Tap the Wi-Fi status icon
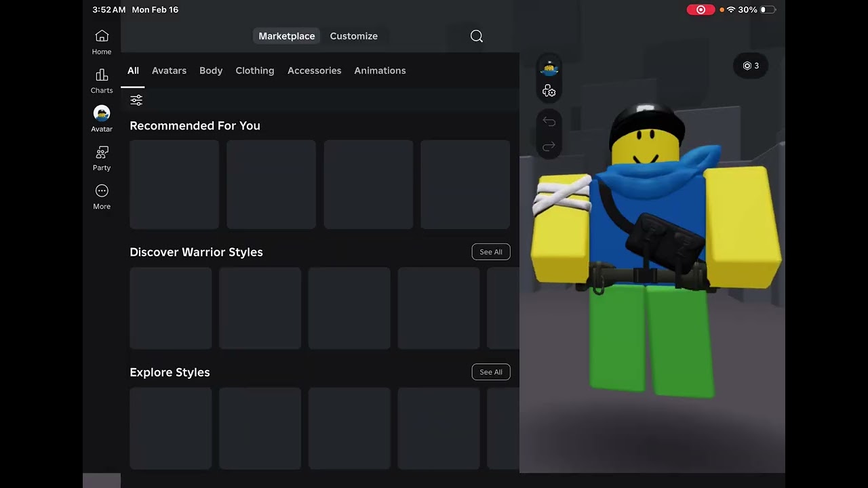868x488 pixels. pos(731,9)
